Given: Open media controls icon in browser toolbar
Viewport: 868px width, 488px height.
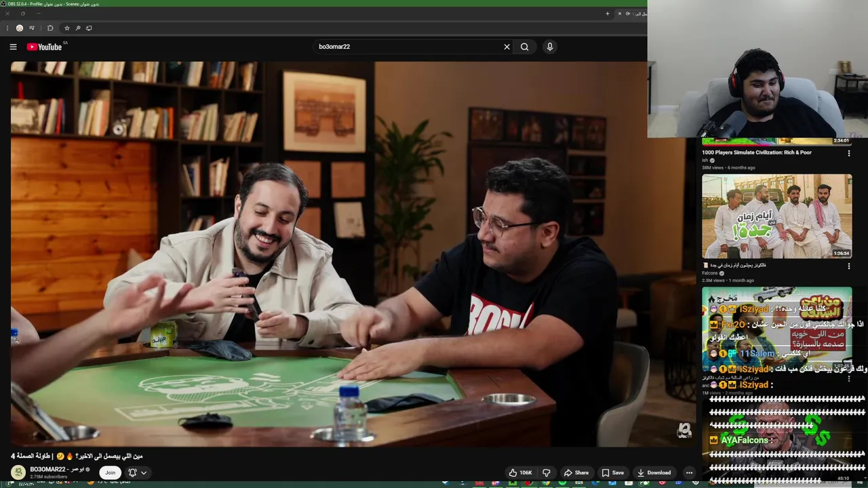Looking at the screenshot, I should (x=32, y=28).
